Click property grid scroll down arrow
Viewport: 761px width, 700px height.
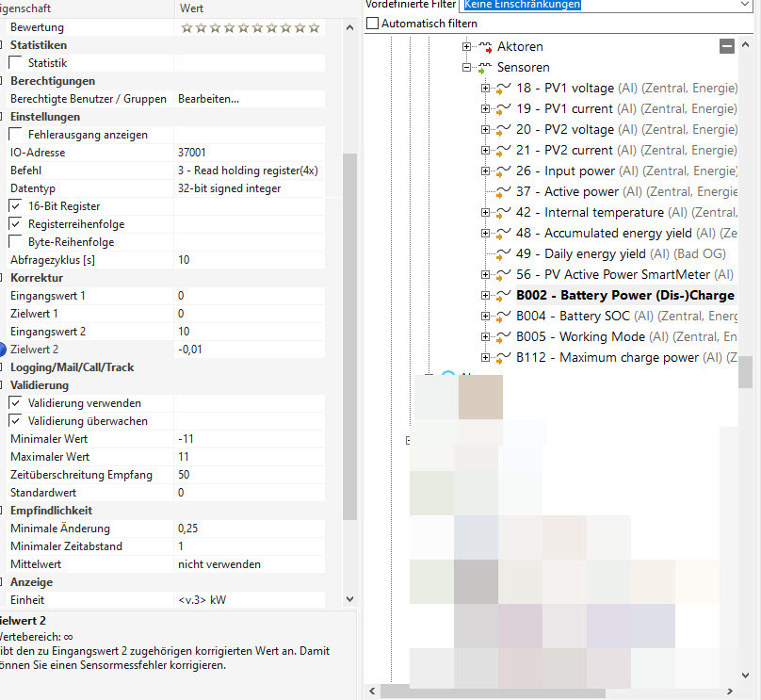(x=349, y=599)
